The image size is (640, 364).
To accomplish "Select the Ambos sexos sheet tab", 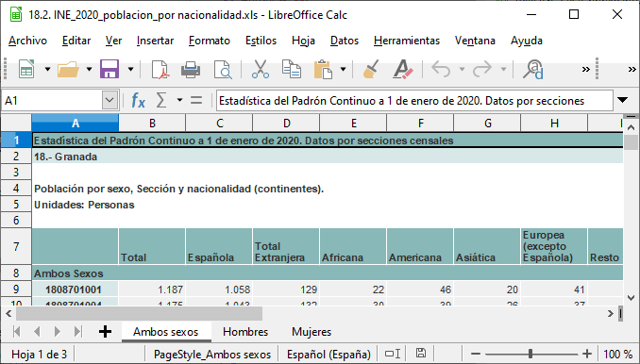I will pos(166,332).
